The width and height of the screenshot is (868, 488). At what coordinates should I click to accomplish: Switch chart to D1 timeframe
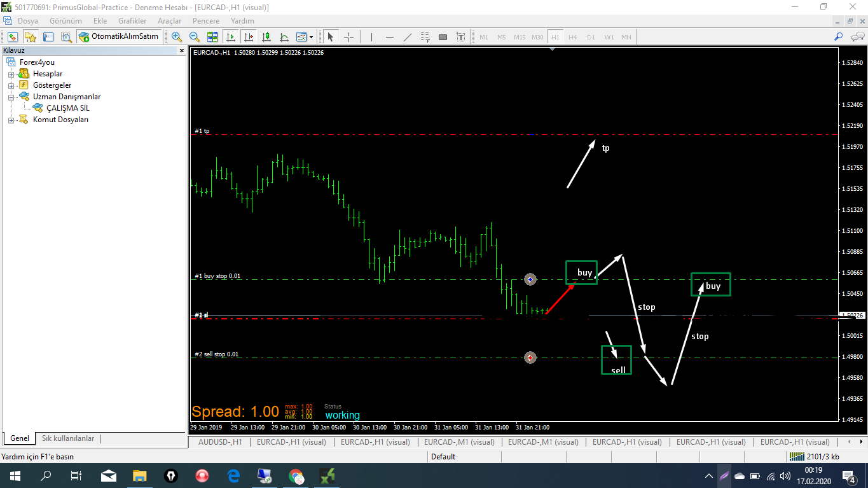point(591,37)
